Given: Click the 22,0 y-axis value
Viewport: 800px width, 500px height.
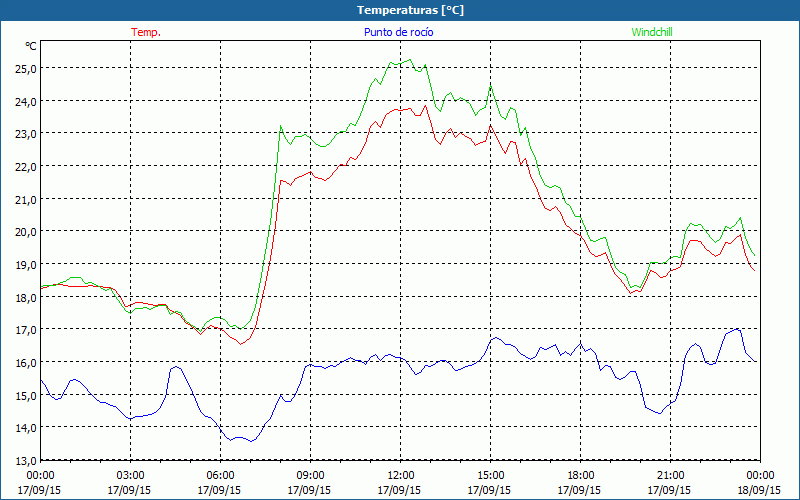Looking at the screenshot, I should click(26, 166).
